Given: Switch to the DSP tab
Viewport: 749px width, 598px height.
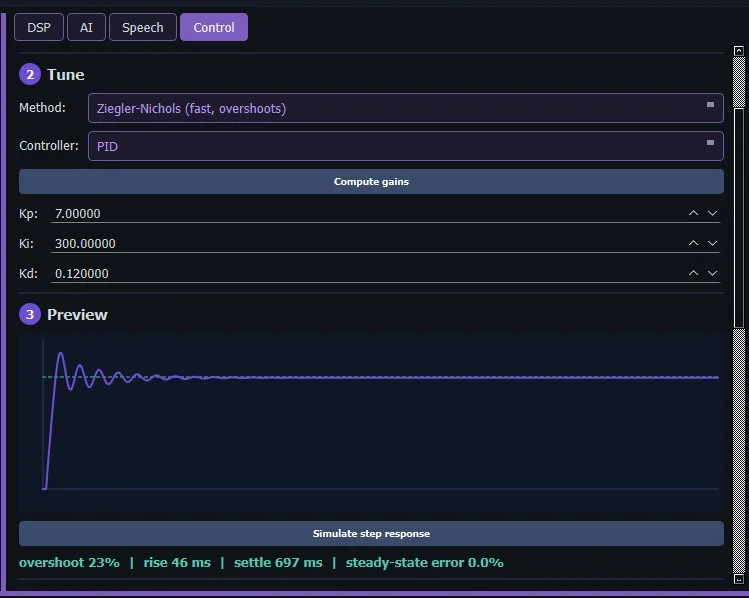Looking at the screenshot, I should 39,27.
